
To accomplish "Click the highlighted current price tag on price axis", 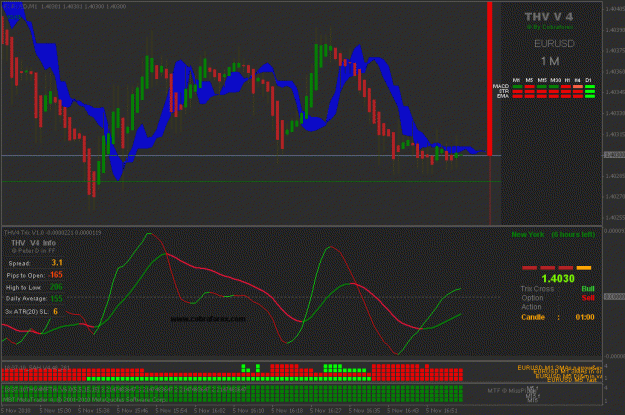I will point(614,155).
